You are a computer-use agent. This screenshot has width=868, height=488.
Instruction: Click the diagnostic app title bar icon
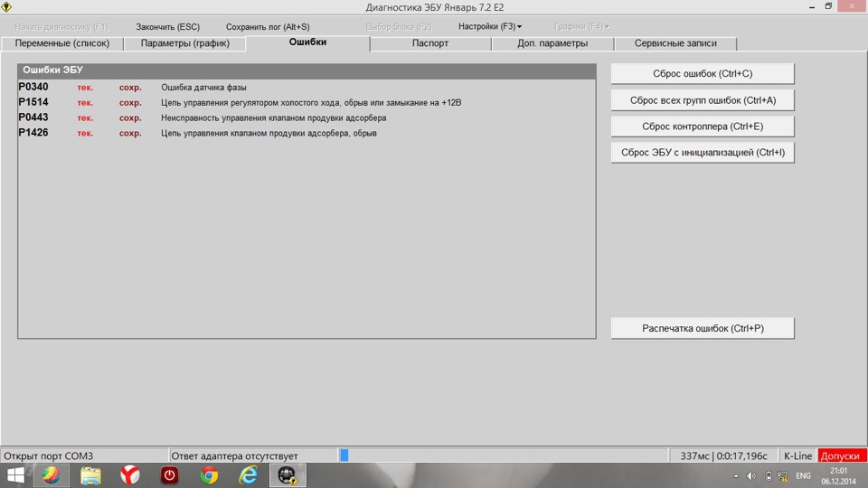pos(6,6)
